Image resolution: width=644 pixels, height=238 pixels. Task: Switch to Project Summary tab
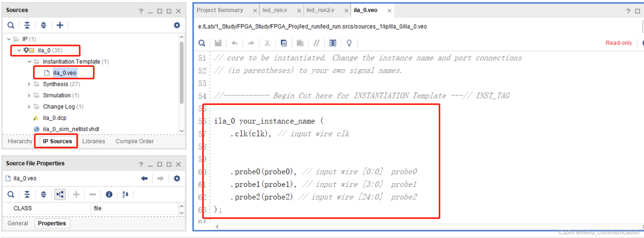(220, 10)
